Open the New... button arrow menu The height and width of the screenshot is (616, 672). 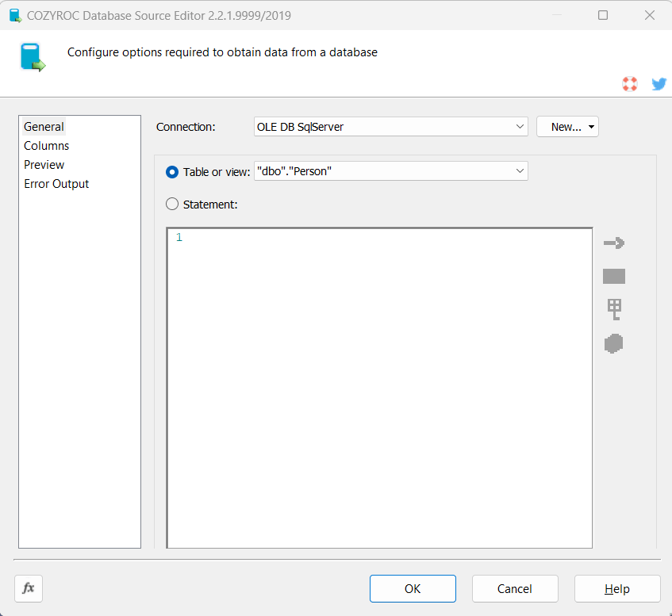coord(591,127)
